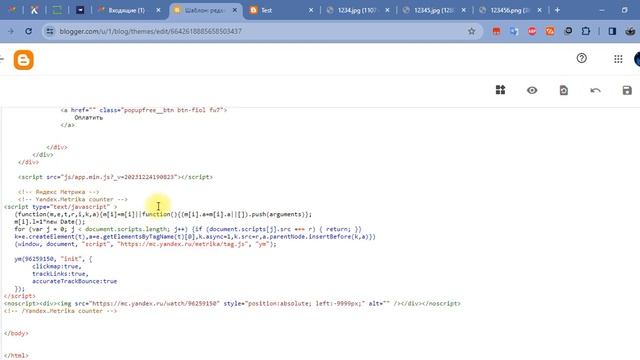Screen dimensions: 640x360
Task: Click the orange extension icon
Action: pyautogui.click(x=550, y=31)
